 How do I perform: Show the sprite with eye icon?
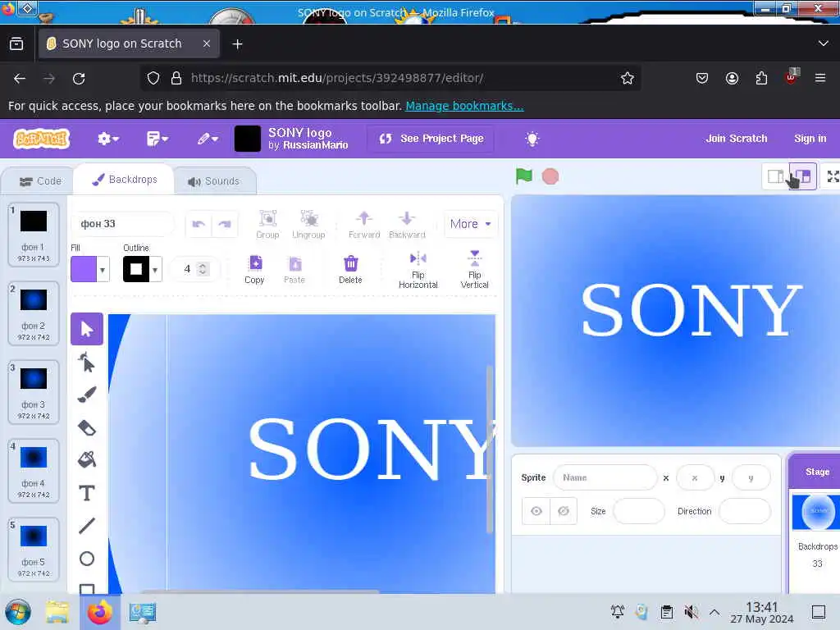tap(536, 511)
